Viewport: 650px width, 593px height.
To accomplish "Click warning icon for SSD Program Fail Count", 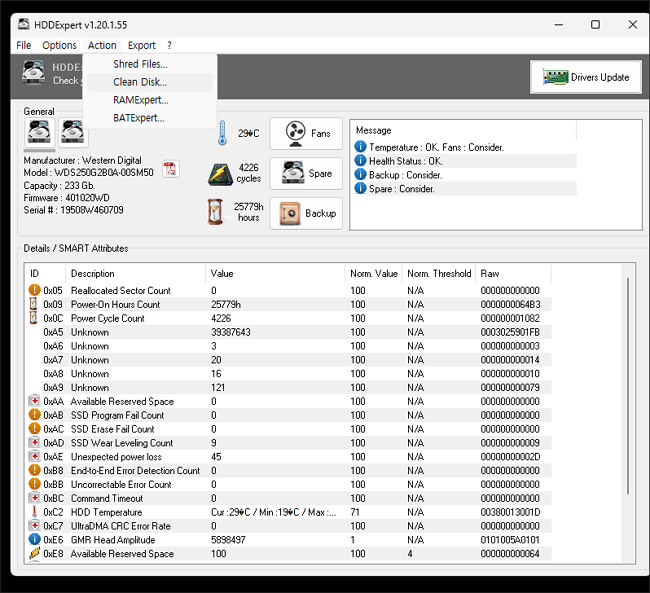I will 34,415.
